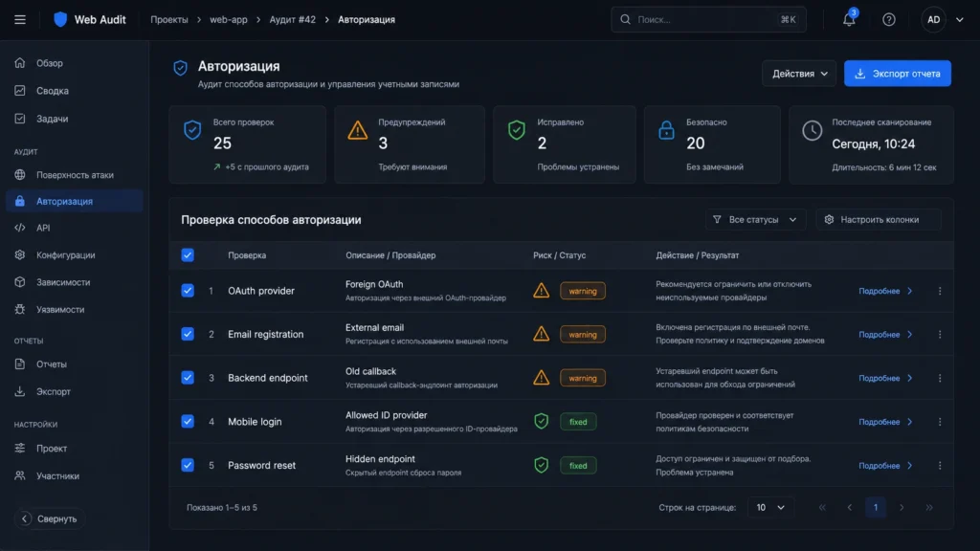Click the warning triangle icon for Backend endpoint
This screenshot has width=980, height=551.
[542, 378]
